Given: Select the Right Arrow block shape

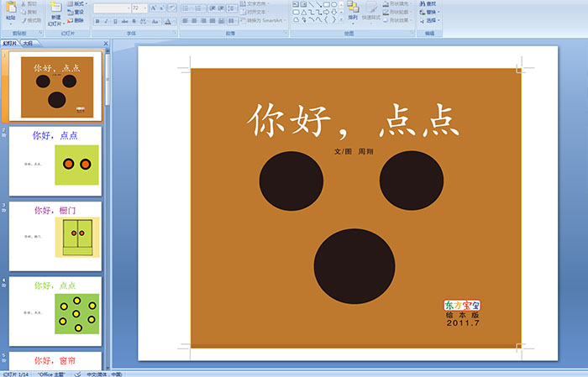Looking at the screenshot, I should [326, 12].
